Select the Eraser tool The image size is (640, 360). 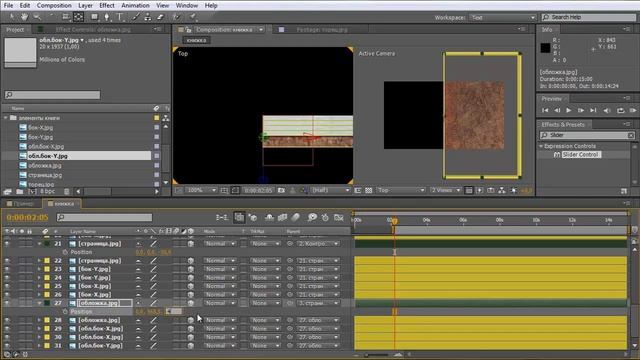pyautogui.click(x=160, y=17)
